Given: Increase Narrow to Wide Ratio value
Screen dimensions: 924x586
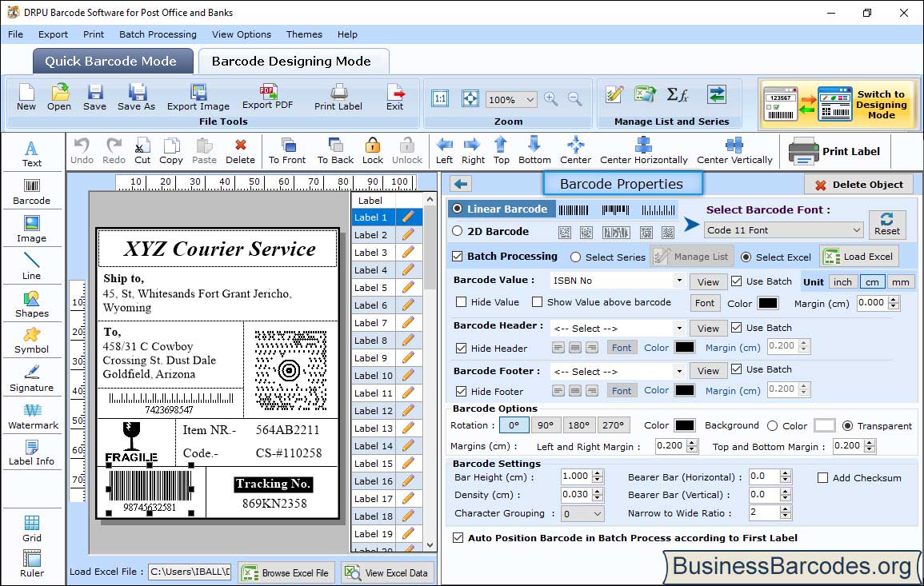Looking at the screenshot, I should tap(786, 509).
